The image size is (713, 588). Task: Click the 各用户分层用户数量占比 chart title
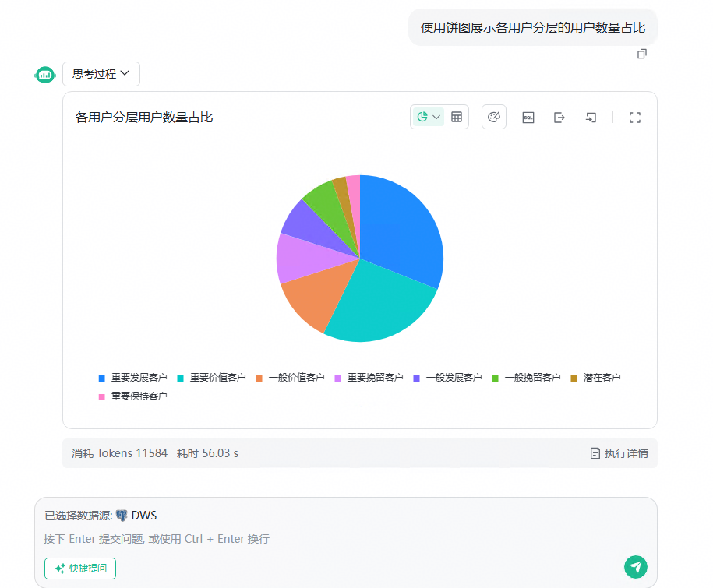click(x=143, y=118)
